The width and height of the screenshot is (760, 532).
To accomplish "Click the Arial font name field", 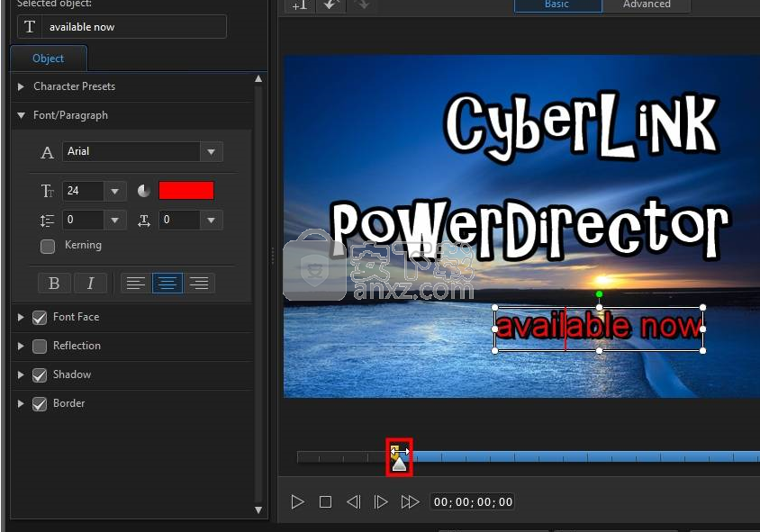I will 131,151.
